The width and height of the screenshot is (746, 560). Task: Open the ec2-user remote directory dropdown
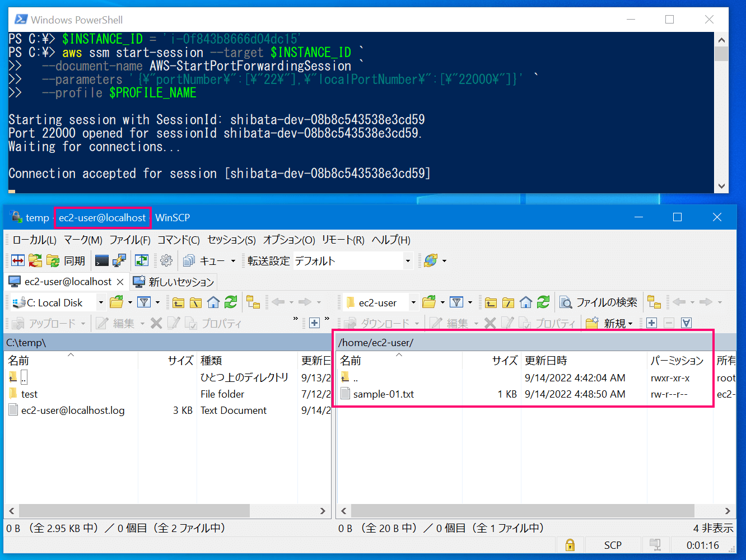click(x=414, y=302)
